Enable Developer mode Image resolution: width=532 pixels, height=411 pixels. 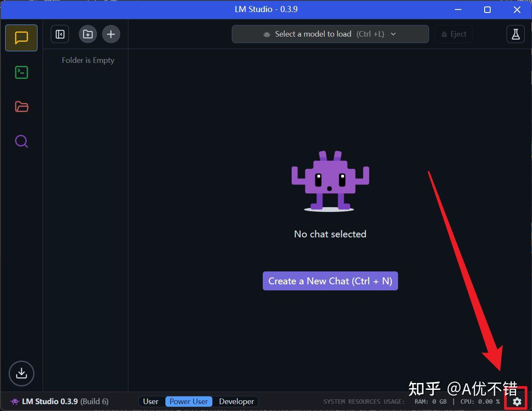[x=236, y=401]
